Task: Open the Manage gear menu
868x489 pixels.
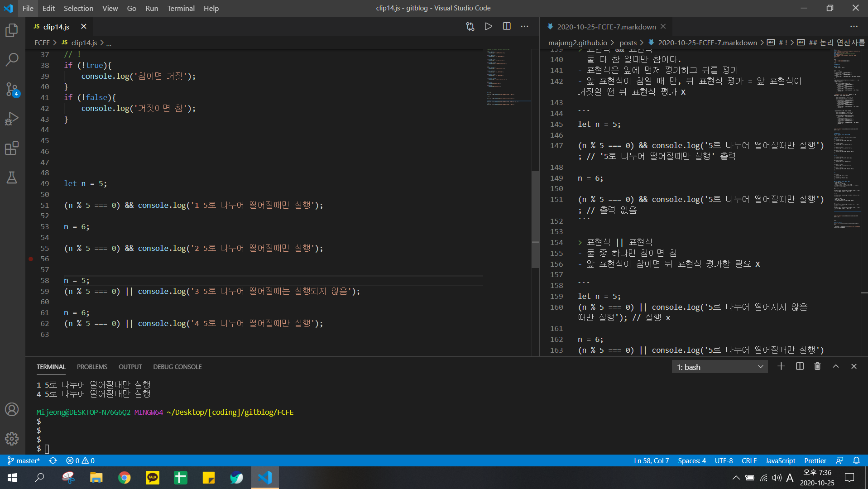Action: (x=12, y=438)
